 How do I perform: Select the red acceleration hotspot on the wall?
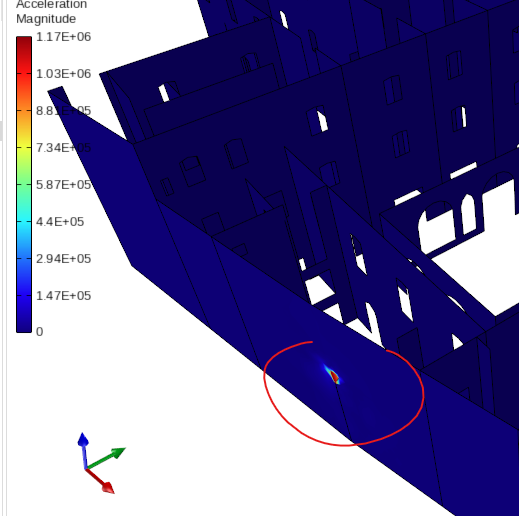334,376
